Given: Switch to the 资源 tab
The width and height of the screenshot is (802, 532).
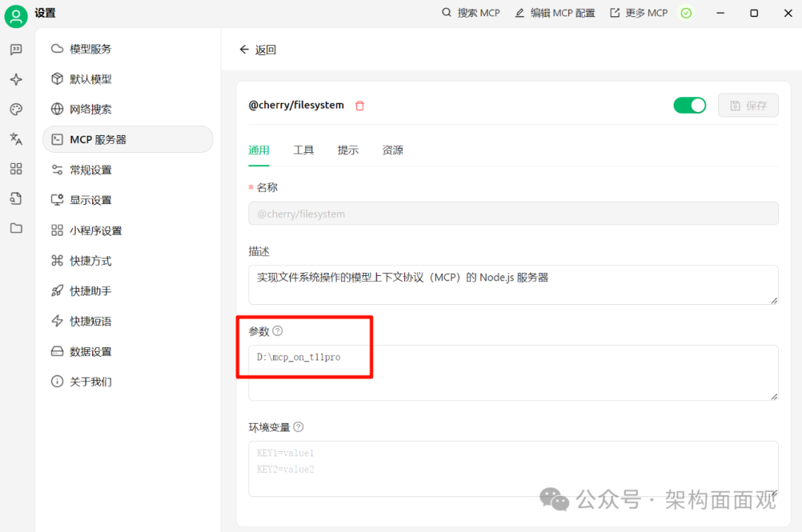Looking at the screenshot, I should pyautogui.click(x=393, y=150).
